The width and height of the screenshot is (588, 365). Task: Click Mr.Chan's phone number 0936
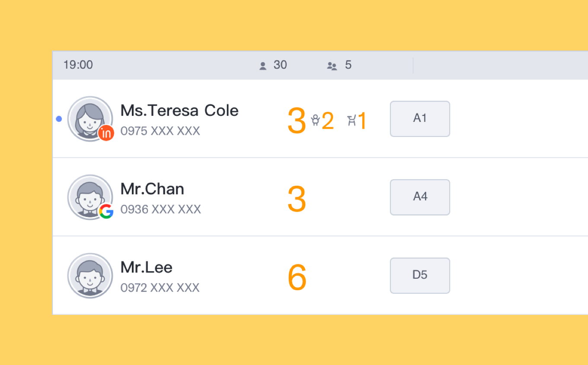(x=160, y=209)
